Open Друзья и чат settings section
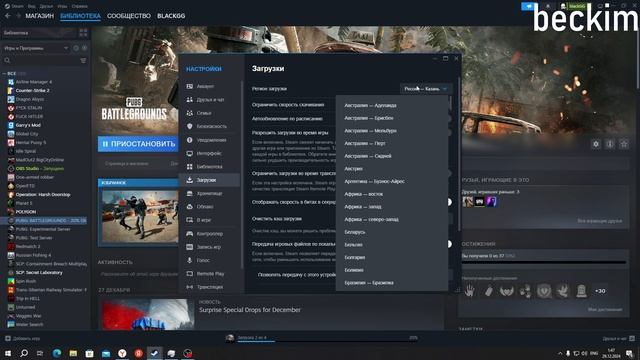The image size is (640, 360). [x=209, y=100]
